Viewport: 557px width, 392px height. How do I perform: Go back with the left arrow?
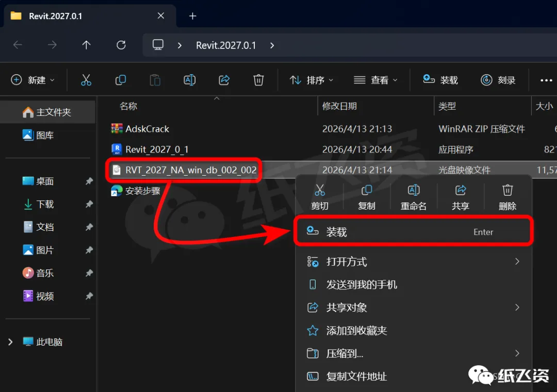18,45
